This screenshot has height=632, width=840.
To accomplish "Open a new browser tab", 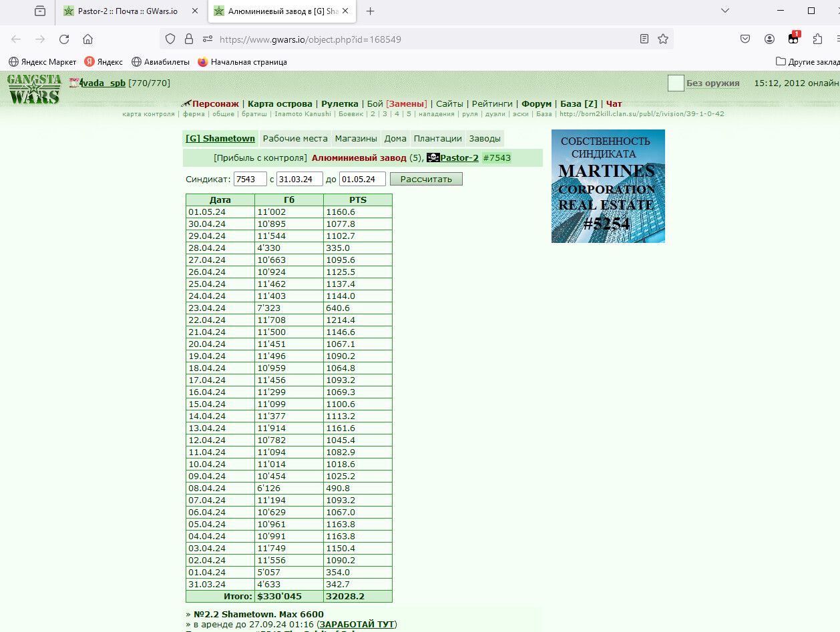I will coord(371,11).
